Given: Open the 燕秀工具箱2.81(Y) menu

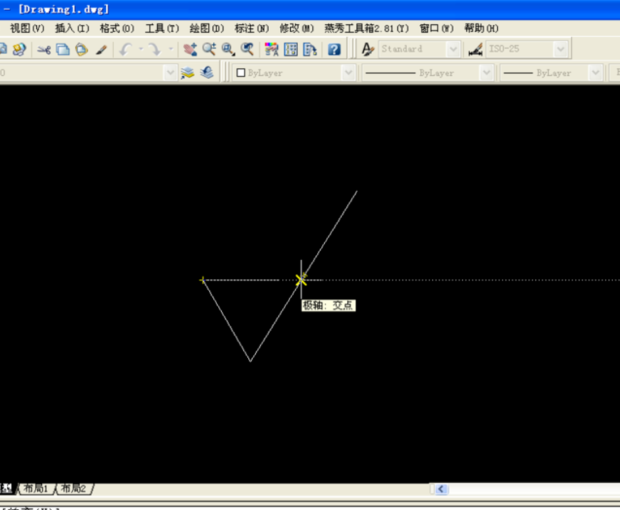Looking at the screenshot, I should tap(367, 28).
